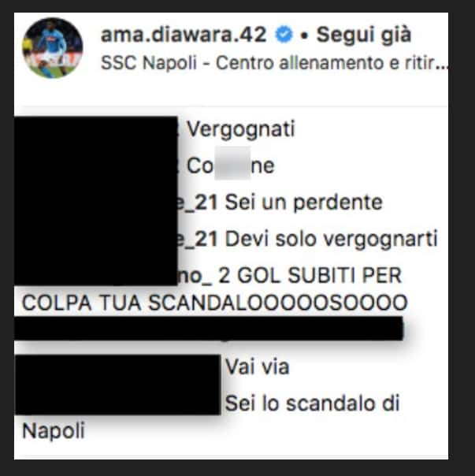Select the Sei un perdente comment text
The image size is (475, 476).
303,203
